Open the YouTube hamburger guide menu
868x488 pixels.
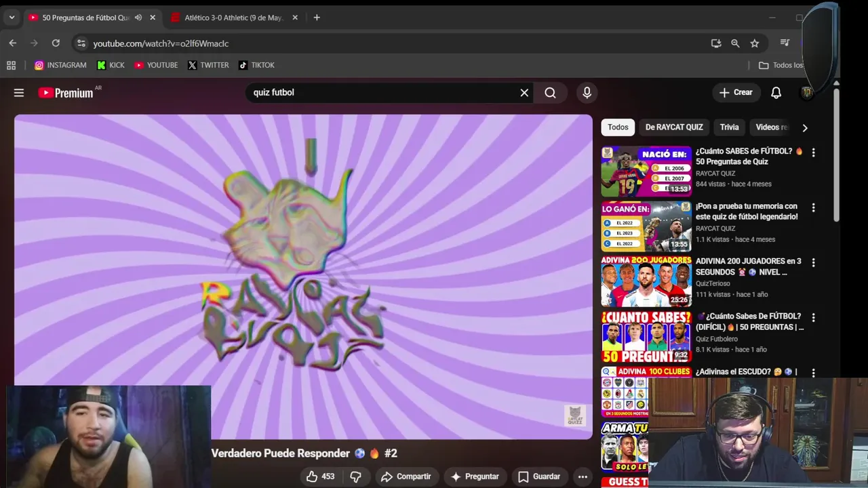point(19,93)
